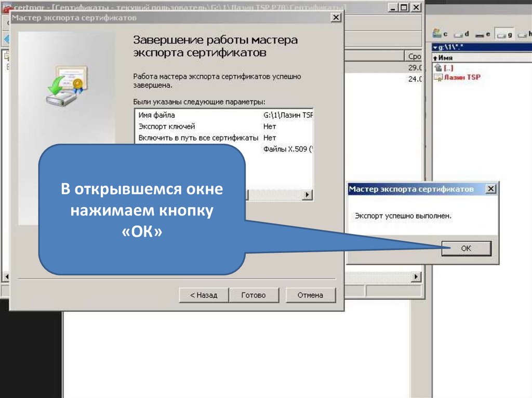Select drive h in the file manager
The height and width of the screenshot is (398, 532).
pos(525,34)
